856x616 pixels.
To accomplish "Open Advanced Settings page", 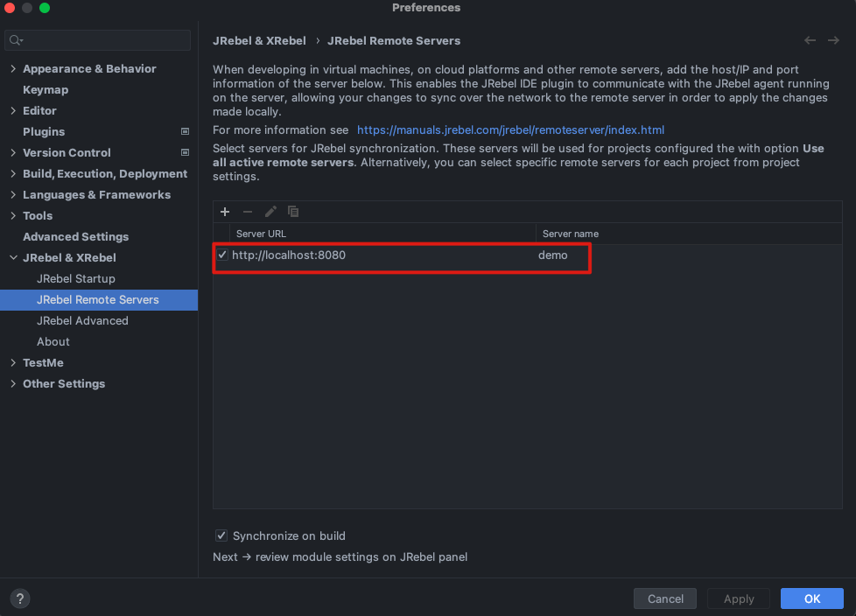I will point(76,237).
